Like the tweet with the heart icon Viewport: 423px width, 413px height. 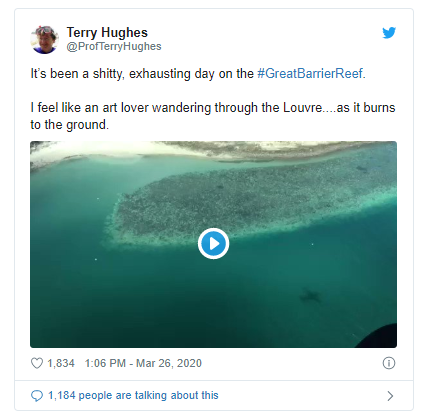coord(37,363)
